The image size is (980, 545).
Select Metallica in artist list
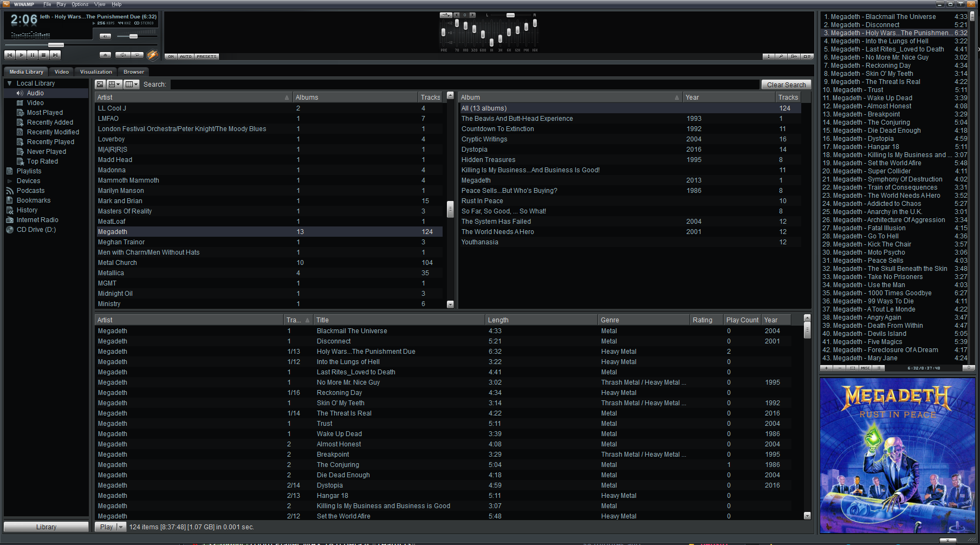[x=269, y=273]
